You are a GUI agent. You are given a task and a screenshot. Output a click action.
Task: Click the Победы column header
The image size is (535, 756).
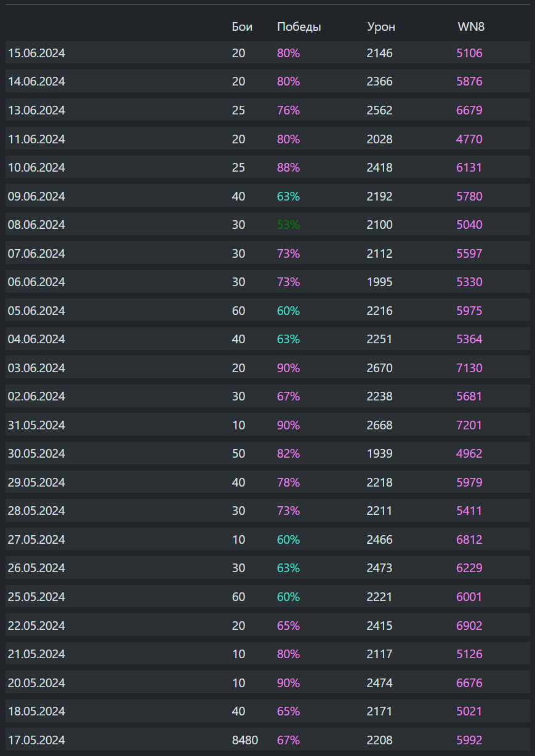click(x=299, y=26)
